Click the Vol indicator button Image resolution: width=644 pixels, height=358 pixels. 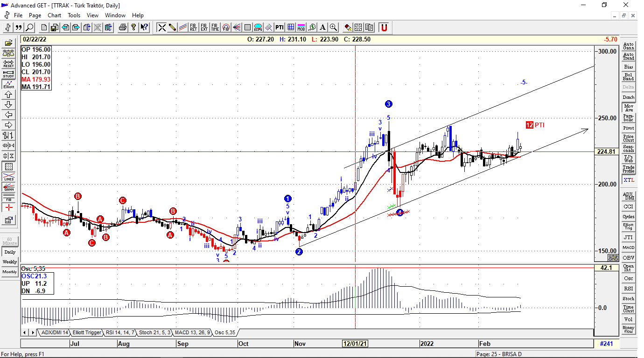point(629,319)
